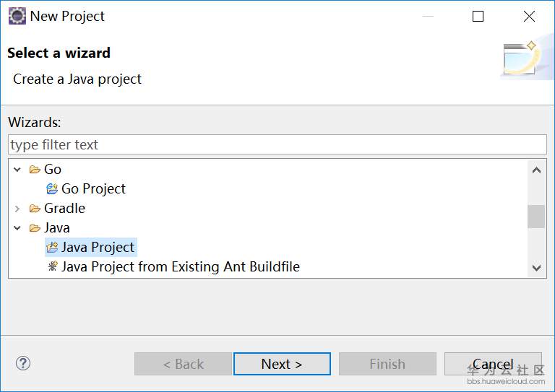Collapse the Go category
Image resolution: width=555 pixels, height=392 pixels.
tap(18, 170)
